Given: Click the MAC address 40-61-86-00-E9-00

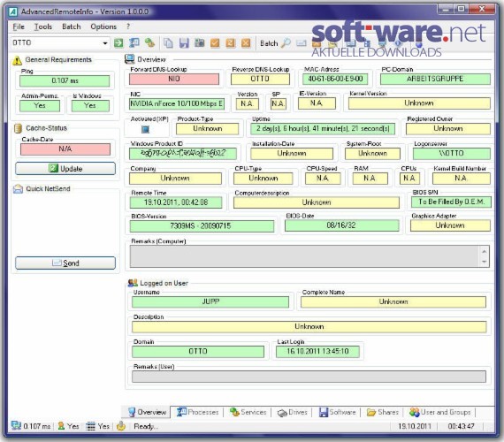Looking at the screenshot, I should (x=335, y=79).
